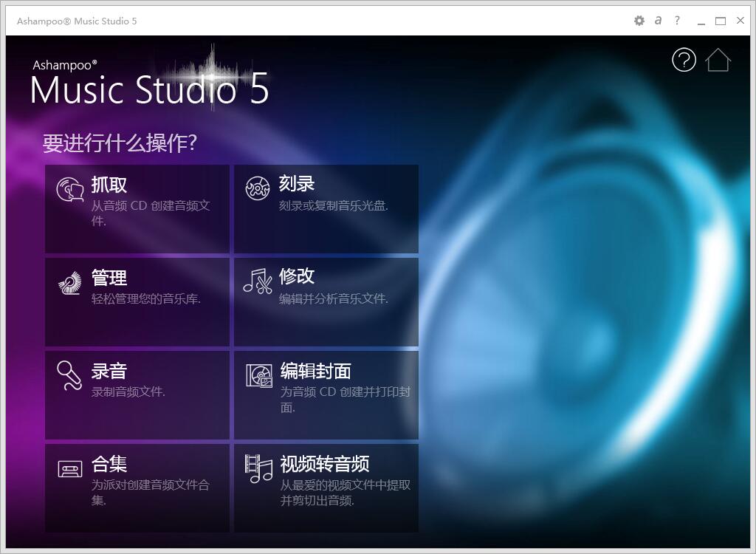Image resolution: width=756 pixels, height=554 pixels.
Task: Click the description 编辑并分析音乐文件
Action: pos(334,298)
